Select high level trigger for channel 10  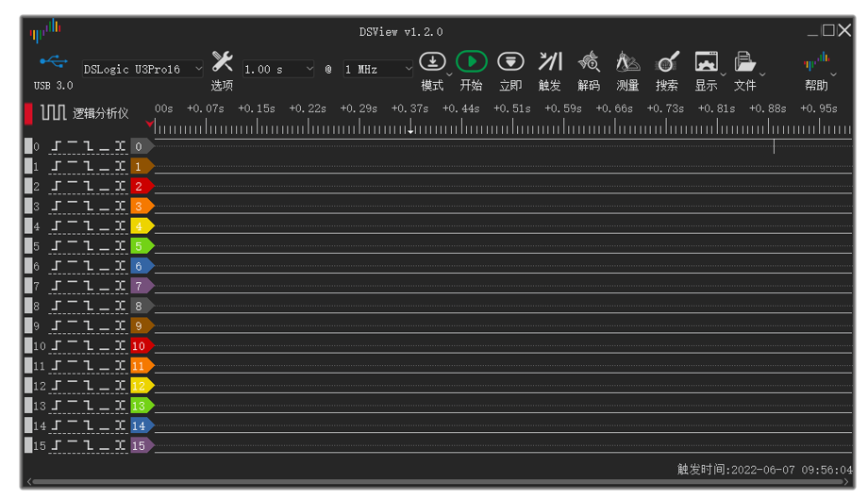[x=72, y=346]
